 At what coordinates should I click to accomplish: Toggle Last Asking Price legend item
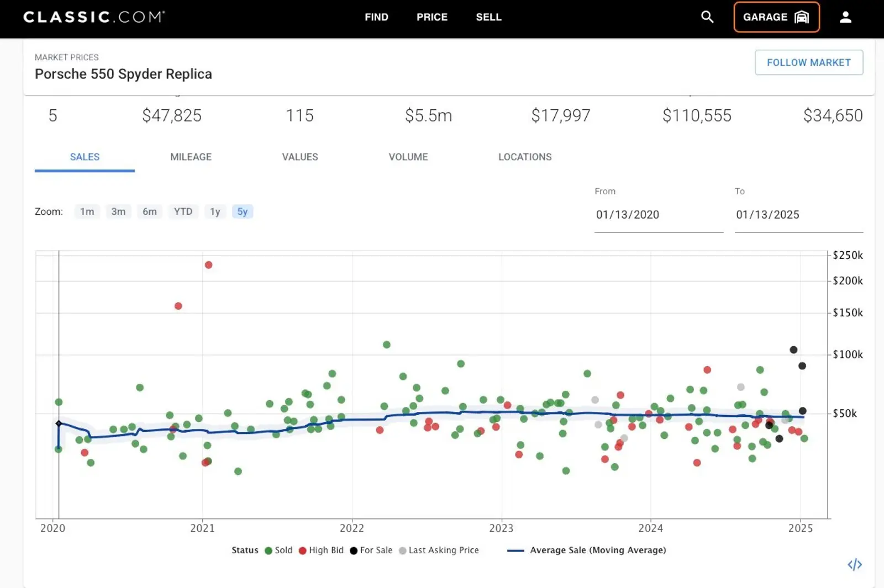click(439, 550)
